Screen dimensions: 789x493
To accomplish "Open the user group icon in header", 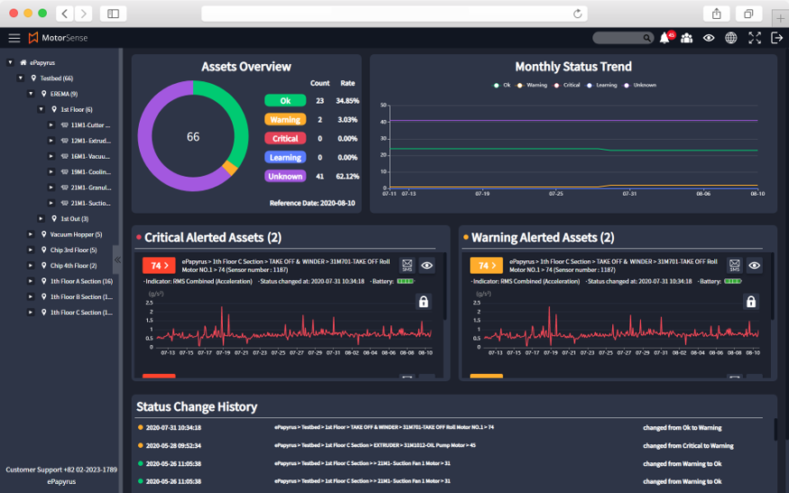I will click(686, 38).
